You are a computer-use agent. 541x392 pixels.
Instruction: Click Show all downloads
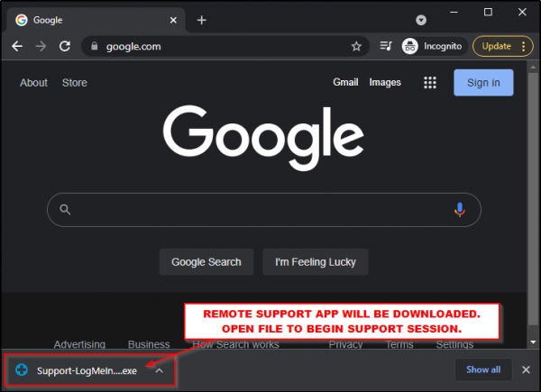click(483, 369)
